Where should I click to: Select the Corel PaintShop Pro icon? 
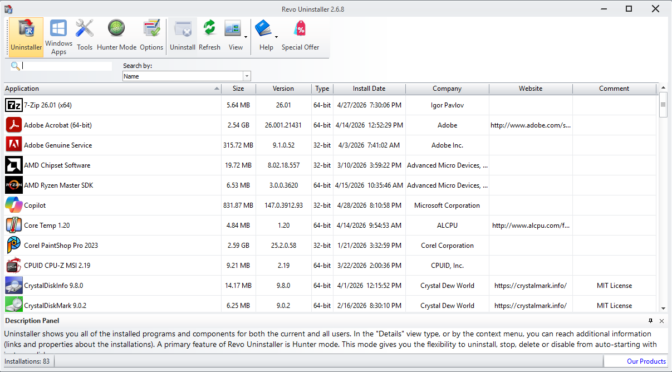click(14, 245)
